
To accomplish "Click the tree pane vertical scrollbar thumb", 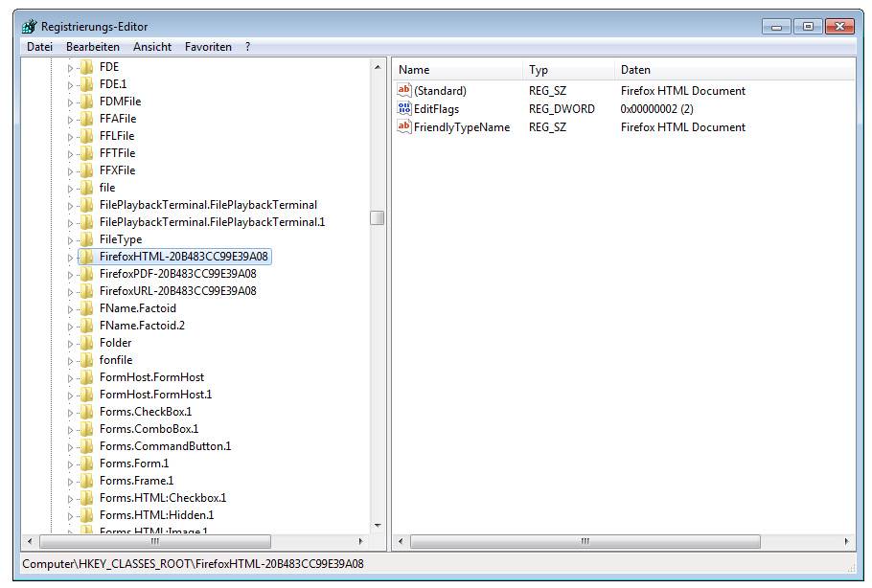I will 377,217.
